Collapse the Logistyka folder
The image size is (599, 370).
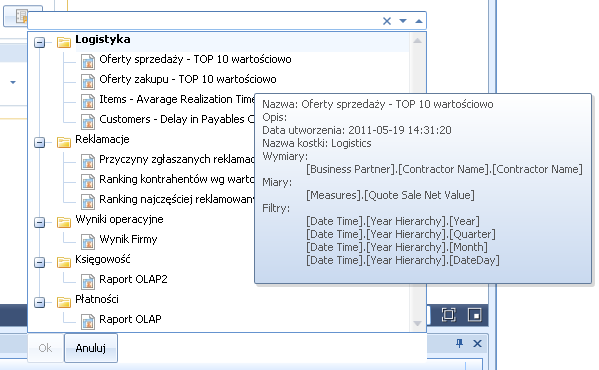(39, 42)
